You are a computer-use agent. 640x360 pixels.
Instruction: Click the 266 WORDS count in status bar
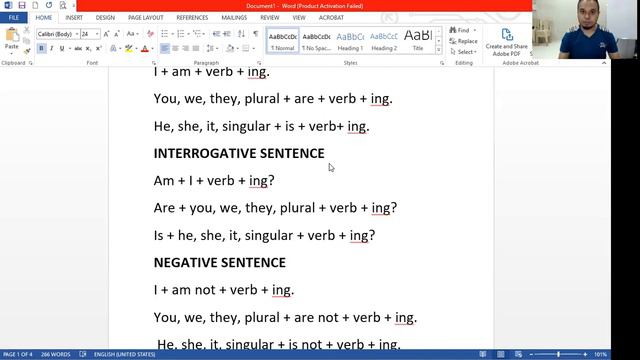tap(56, 354)
